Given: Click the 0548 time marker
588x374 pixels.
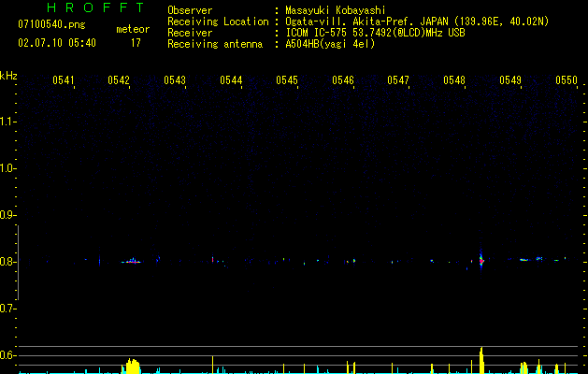Looking at the screenshot, I should pos(454,80).
